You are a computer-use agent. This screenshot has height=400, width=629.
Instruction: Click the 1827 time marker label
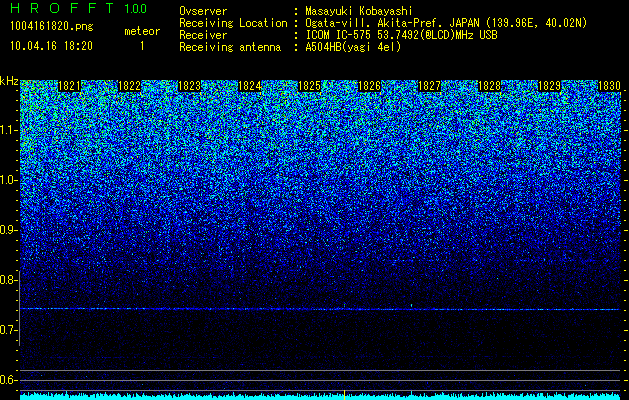click(429, 86)
